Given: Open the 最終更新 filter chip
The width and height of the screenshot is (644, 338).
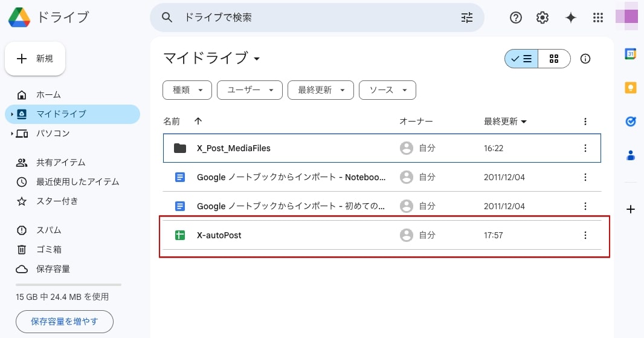Looking at the screenshot, I should coord(321,90).
